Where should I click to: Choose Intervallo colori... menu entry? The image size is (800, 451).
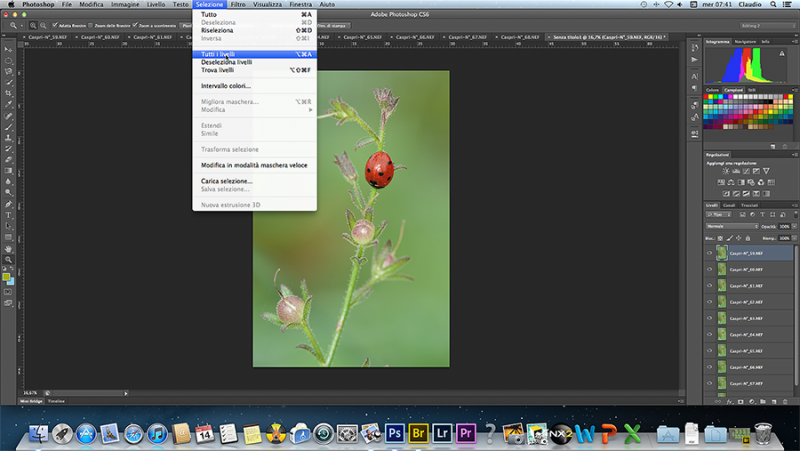(255, 86)
